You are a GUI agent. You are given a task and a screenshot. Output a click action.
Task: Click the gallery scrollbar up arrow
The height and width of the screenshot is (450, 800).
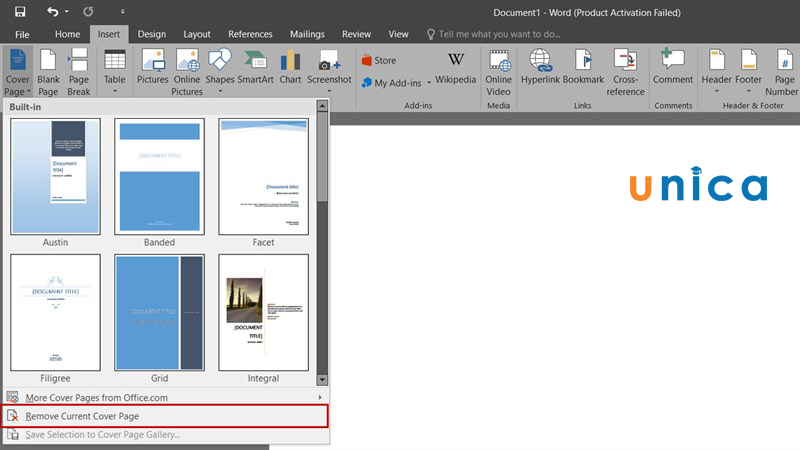(x=322, y=106)
